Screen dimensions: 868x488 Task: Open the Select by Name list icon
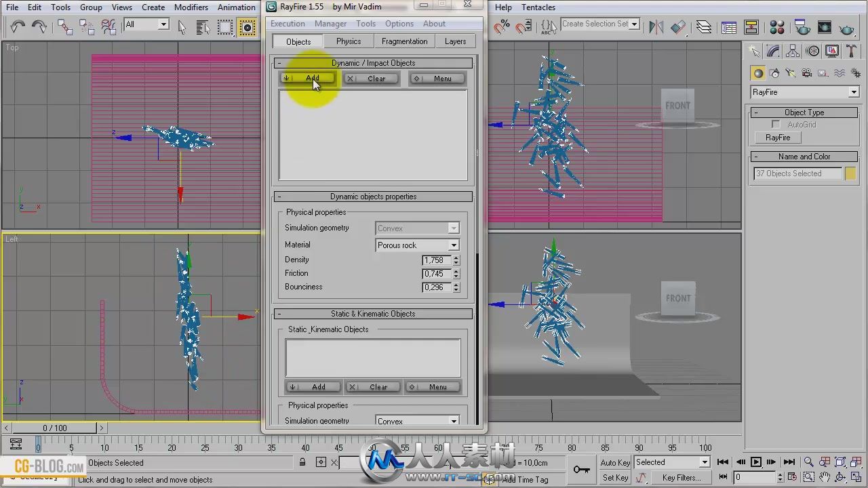coord(203,26)
